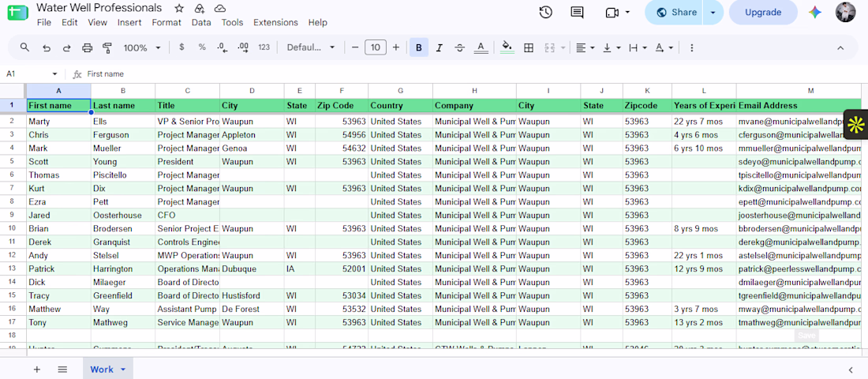Open the borders tool

click(529, 48)
